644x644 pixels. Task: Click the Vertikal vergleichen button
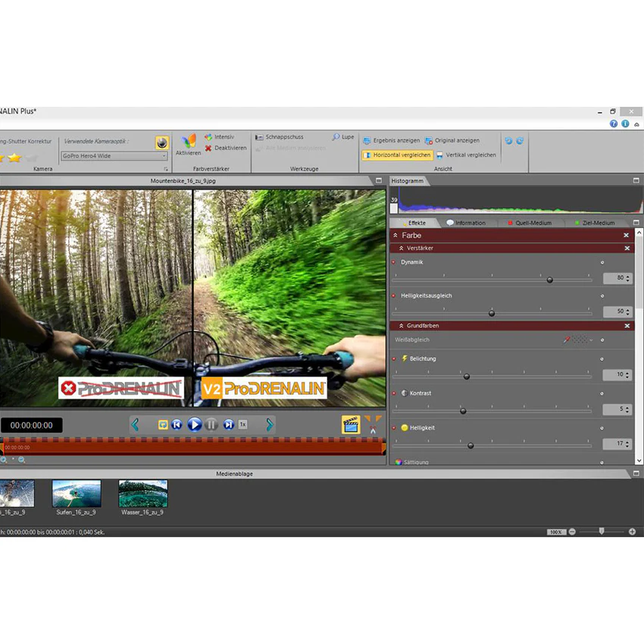466,155
